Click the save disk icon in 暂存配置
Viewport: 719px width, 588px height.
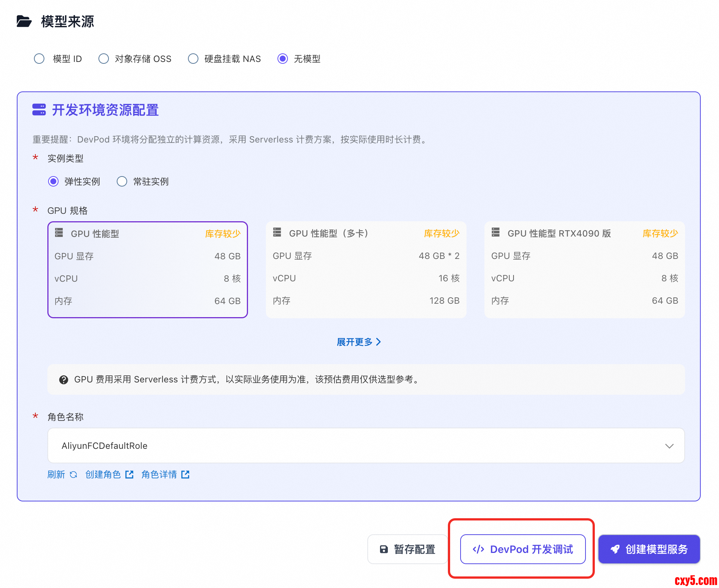coord(384,549)
